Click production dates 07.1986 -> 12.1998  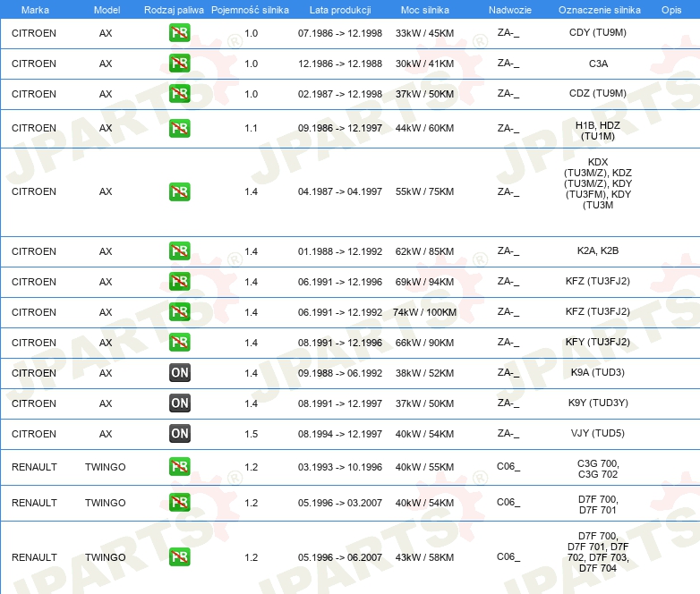point(340,33)
